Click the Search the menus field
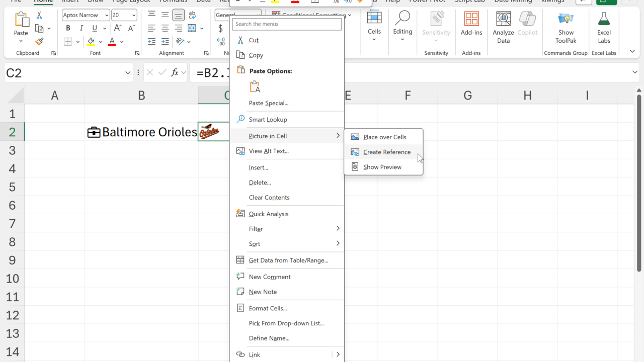 [287, 24]
